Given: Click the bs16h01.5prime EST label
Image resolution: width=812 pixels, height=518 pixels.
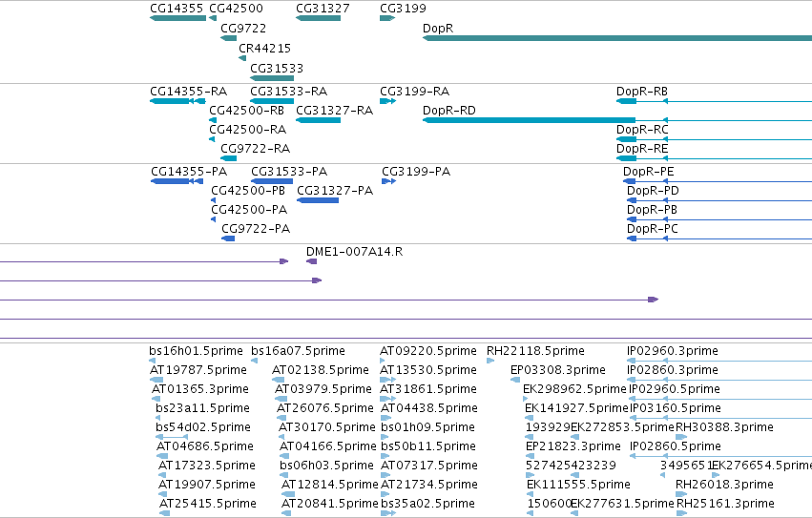Looking at the screenshot, I should [x=196, y=351].
